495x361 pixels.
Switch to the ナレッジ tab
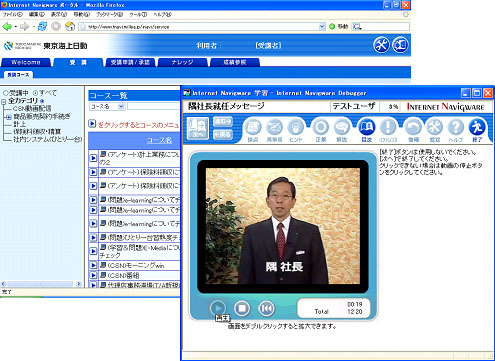182,62
